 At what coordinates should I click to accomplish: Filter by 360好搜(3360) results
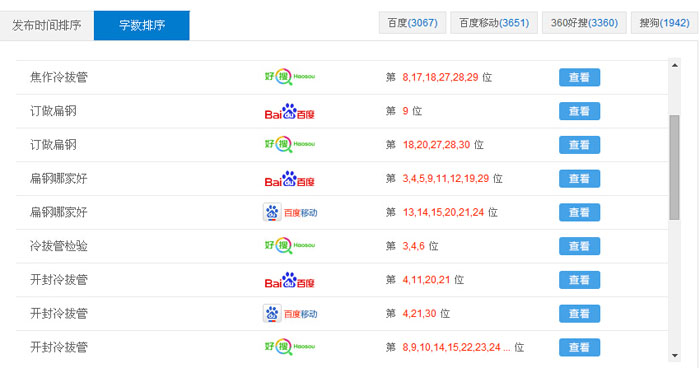584,23
